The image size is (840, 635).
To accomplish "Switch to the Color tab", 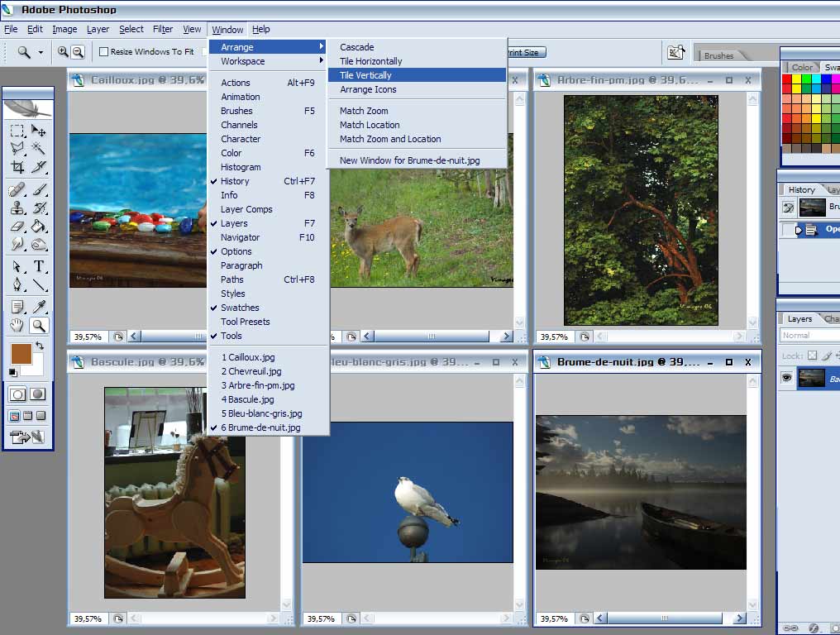I will (801, 67).
